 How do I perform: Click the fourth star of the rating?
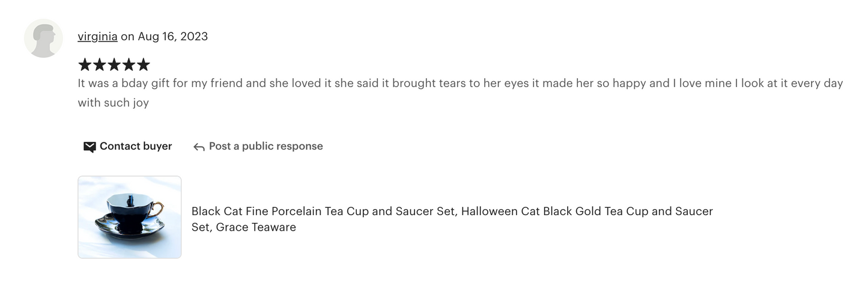(128, 64)
